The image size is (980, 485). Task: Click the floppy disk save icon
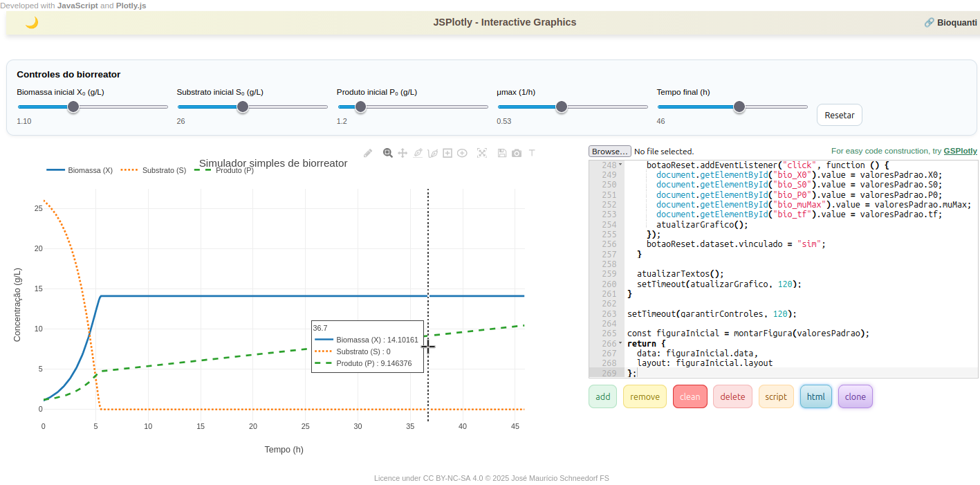(x=502, y=153)
